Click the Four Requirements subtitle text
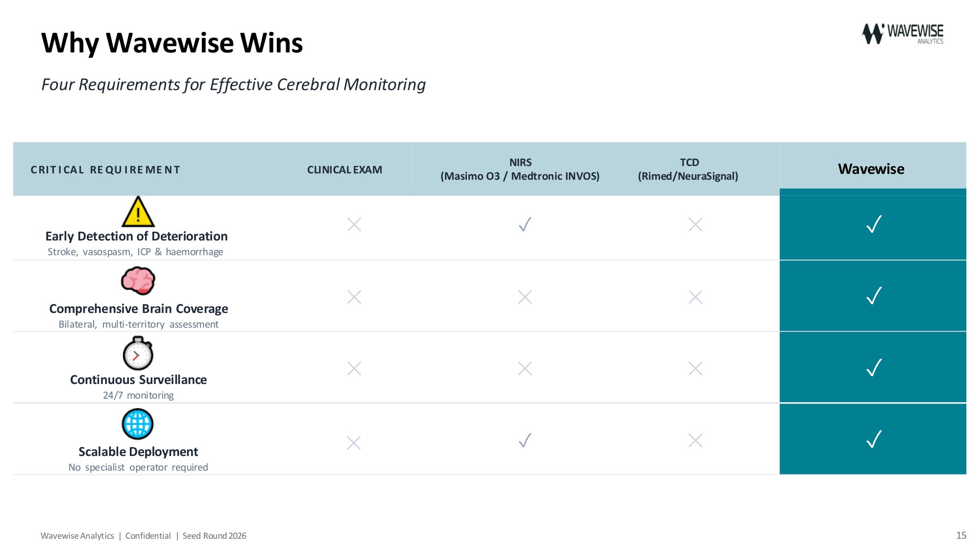This screenshot has height=551, width=980. coord(233,84)
